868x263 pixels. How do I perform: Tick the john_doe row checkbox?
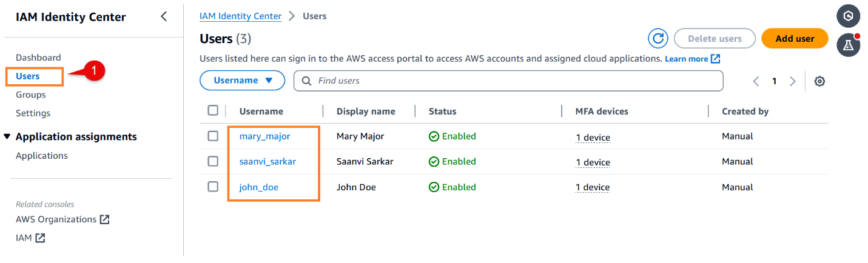[213, 187]
